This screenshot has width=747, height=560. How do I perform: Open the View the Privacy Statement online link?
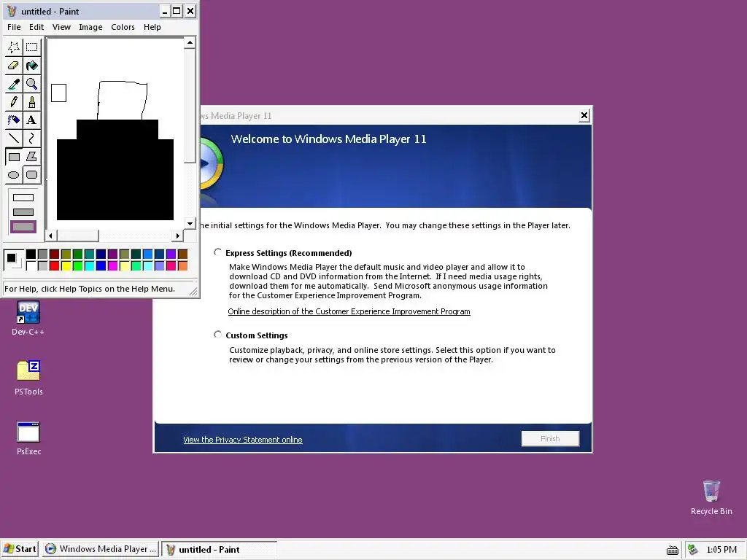[x=242, y=440]
